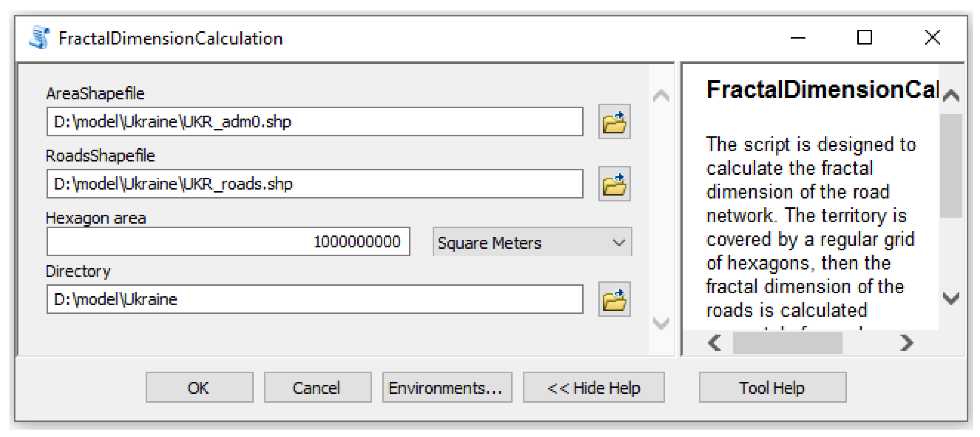Click the script tool icon in title bar
980x437 pixels.
pos(39,38)
